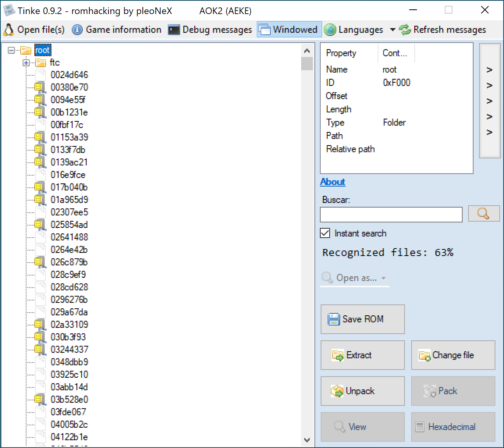
Task: Click the Game information blue info icon
Action: [x=77, y=30]
